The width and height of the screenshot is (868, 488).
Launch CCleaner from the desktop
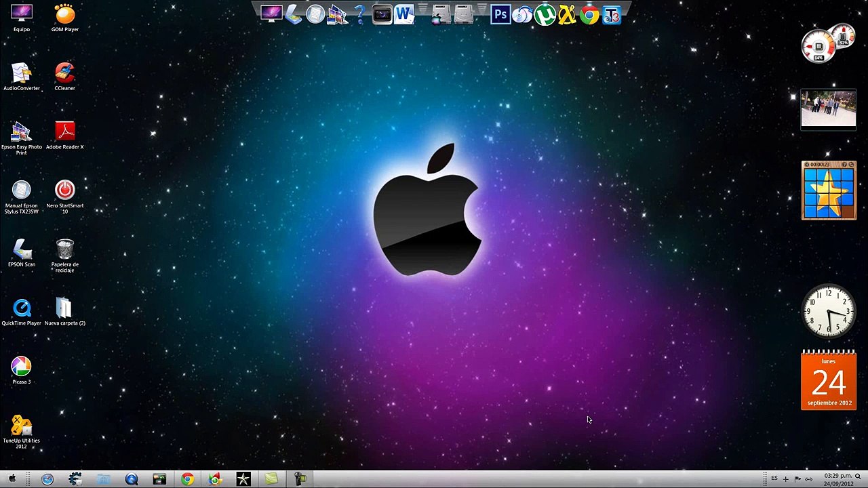[x=65, y=77]
